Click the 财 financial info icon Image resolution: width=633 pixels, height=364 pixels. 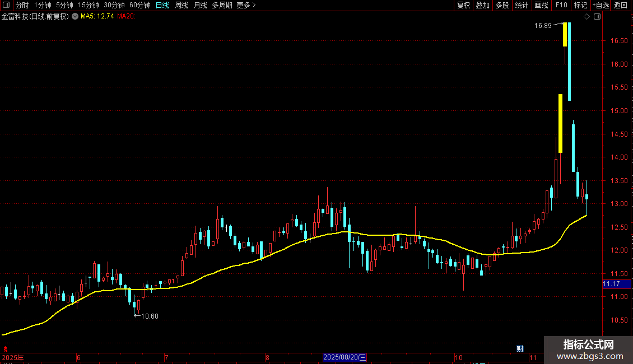coord(520,349)
